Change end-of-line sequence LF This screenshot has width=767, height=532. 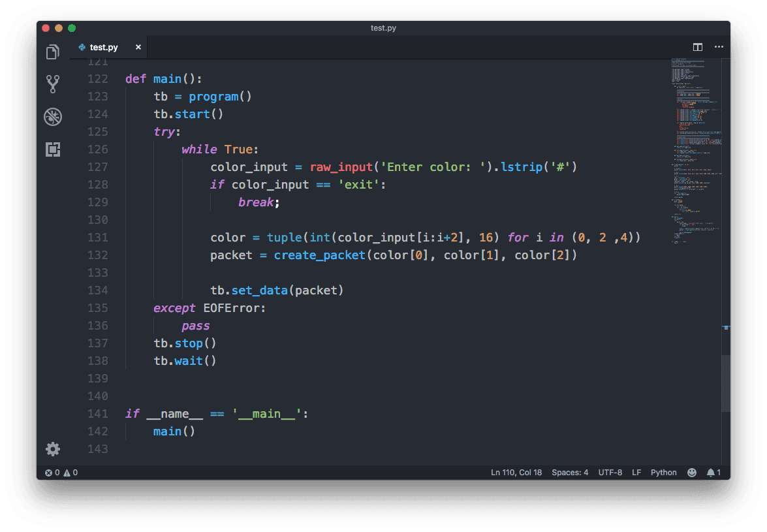point(636,473)
